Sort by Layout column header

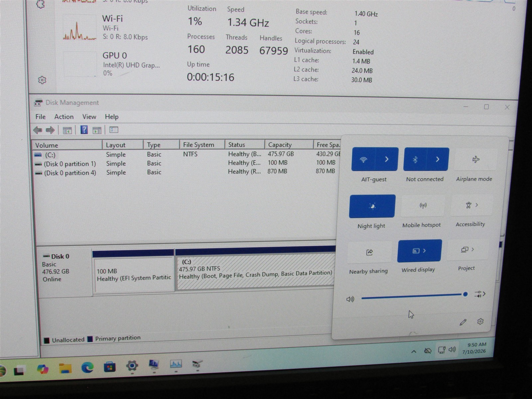[123, 145]
